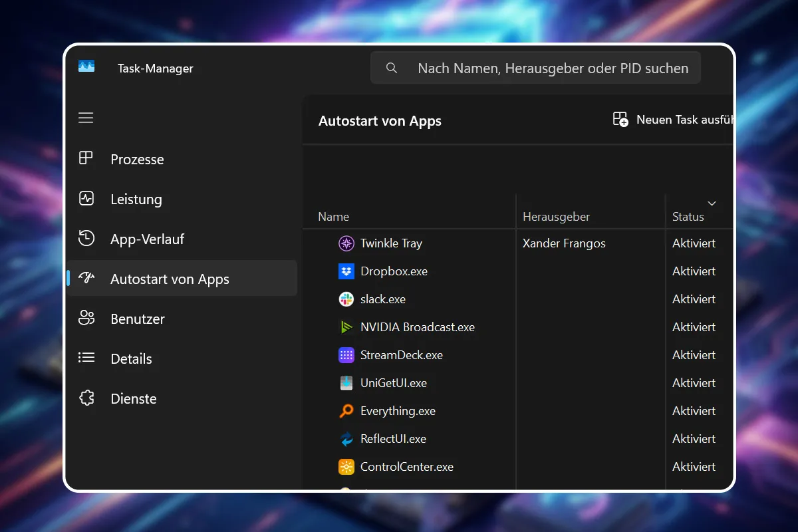Viewport: 798px width, 532px height.
Task: Select the Everything.exe magnifier icon
Action: click(x=346, y=410)
